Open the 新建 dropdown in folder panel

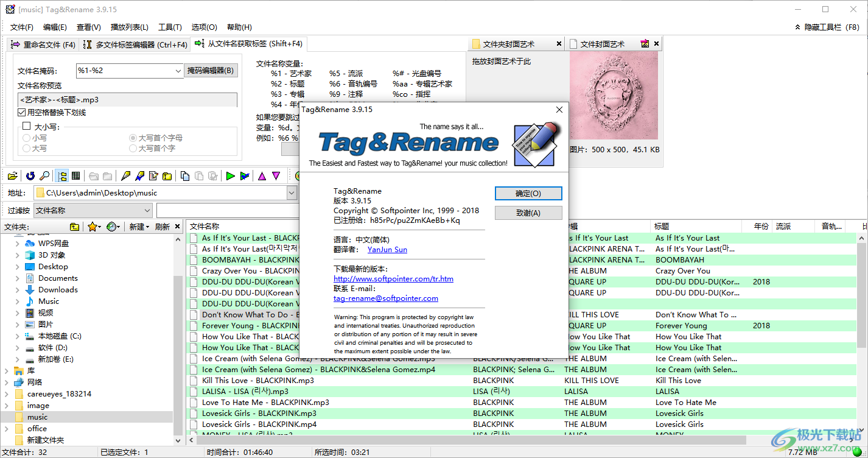coord(139,227)
